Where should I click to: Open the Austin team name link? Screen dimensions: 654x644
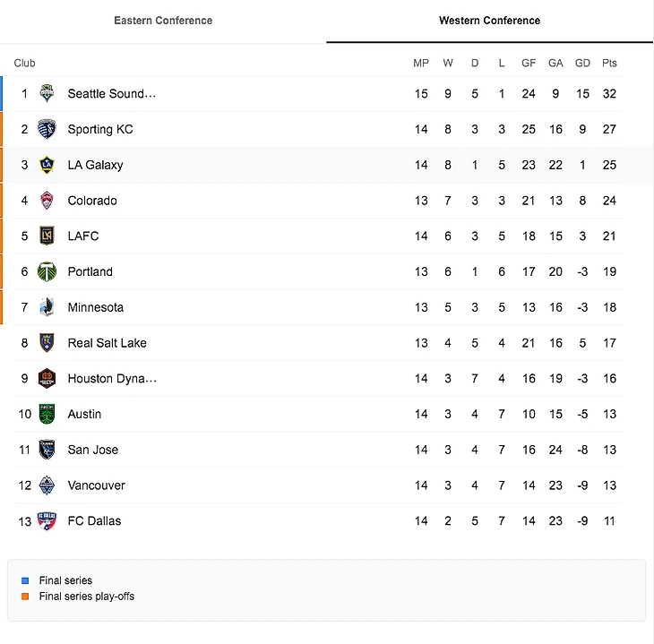pyautogui.click(x=84, y=415)
